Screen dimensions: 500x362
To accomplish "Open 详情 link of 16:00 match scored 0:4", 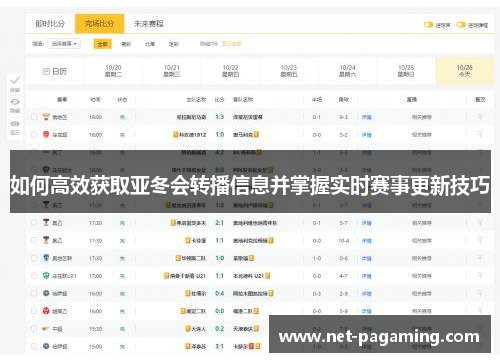I will [367, 294].
